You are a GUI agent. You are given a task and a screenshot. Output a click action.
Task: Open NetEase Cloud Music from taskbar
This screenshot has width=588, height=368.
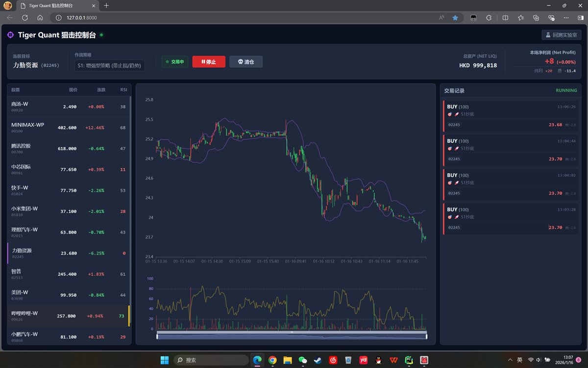coord(333,360)
